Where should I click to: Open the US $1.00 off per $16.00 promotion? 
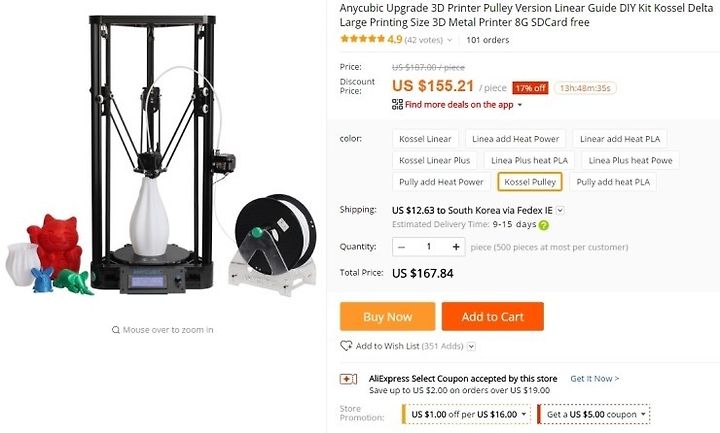tap(466, 414)
